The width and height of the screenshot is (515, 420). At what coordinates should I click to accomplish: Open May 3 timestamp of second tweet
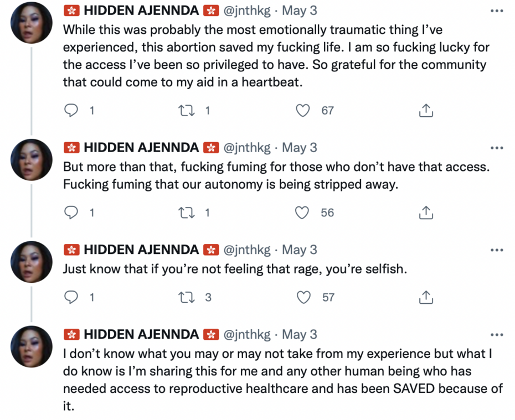click(300, 147)
